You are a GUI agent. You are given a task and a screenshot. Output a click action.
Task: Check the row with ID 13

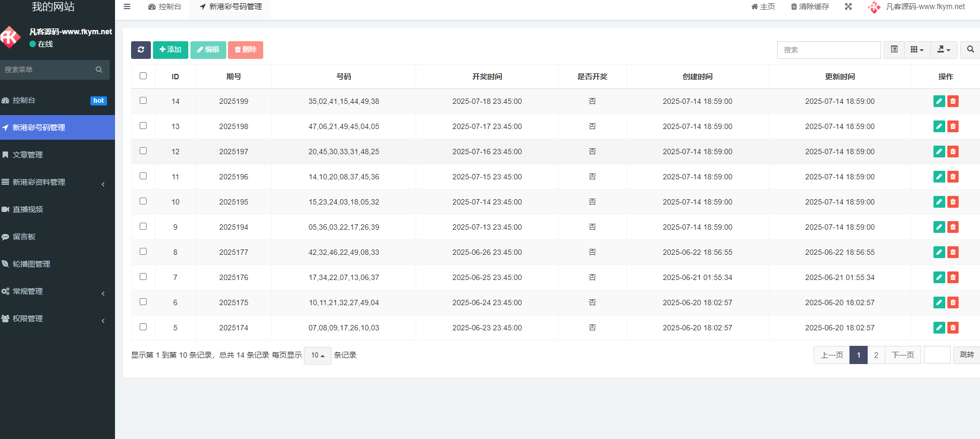pyautogui.click(x=143, y=126)
